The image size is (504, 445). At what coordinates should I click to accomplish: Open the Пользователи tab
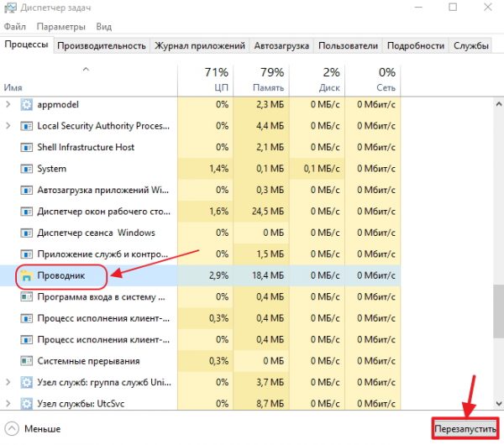(348, 45)
